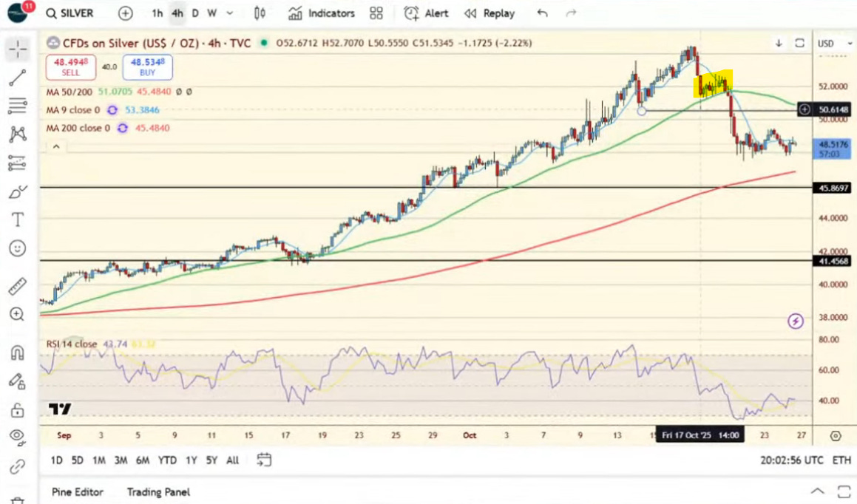
Task: Click the purple lightning bolt icon
Action: point(795,321)
